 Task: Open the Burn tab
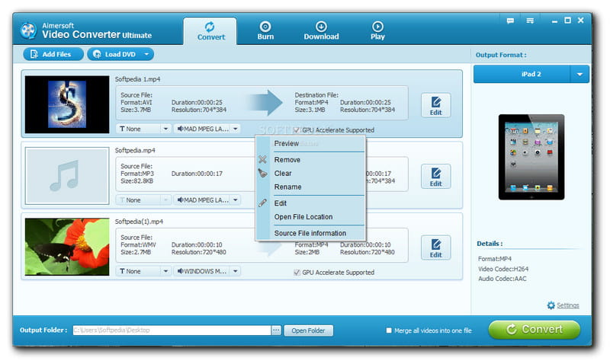265,30
